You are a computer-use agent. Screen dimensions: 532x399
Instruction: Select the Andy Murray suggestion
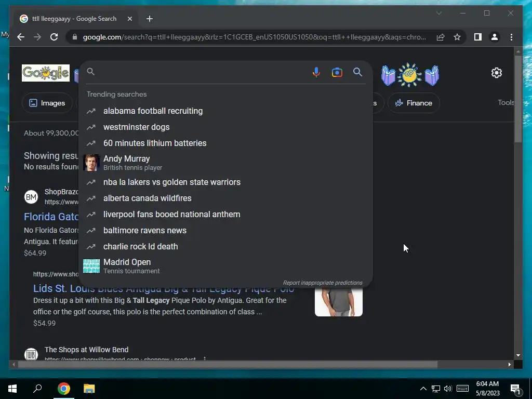coord(225,163)
